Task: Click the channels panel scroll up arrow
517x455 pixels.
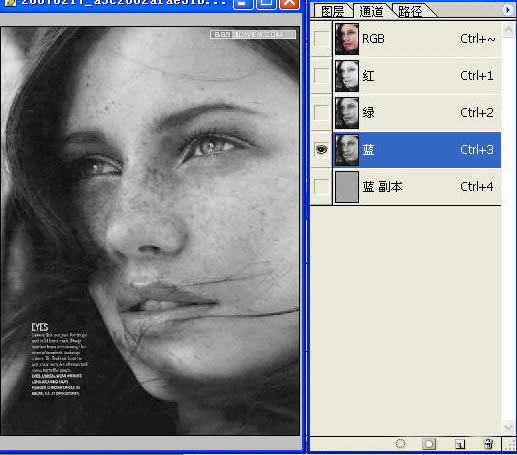Action: pyautogui.click(x=508, y=30)
